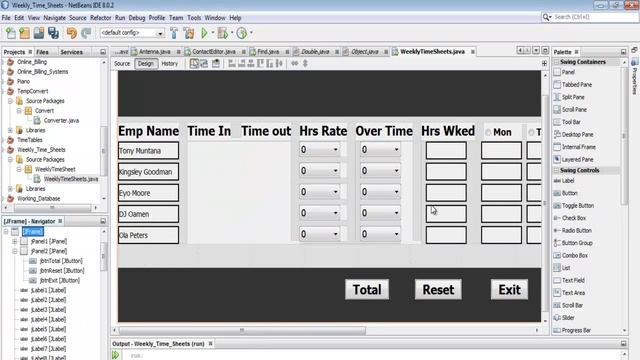Open the Tools menu
The image size is (640, 360).
click(194, 18)
